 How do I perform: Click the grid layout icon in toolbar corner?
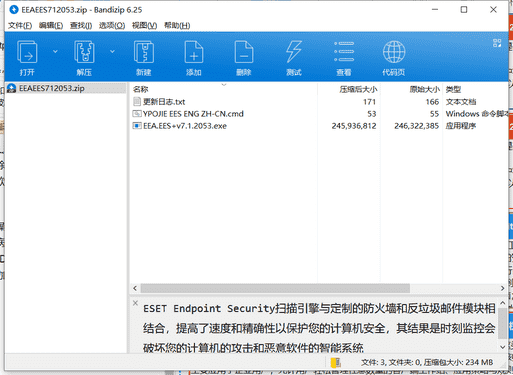click(x=497, y=43)
